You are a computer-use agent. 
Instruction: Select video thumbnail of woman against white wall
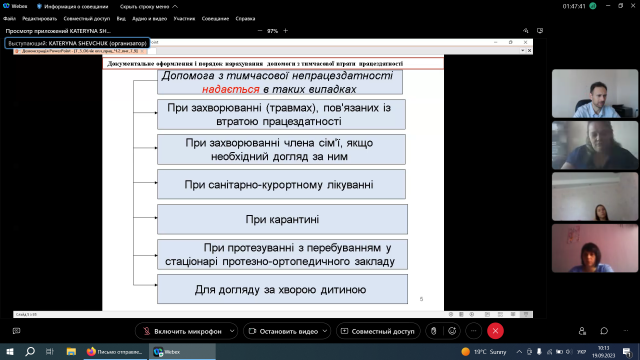595,197
